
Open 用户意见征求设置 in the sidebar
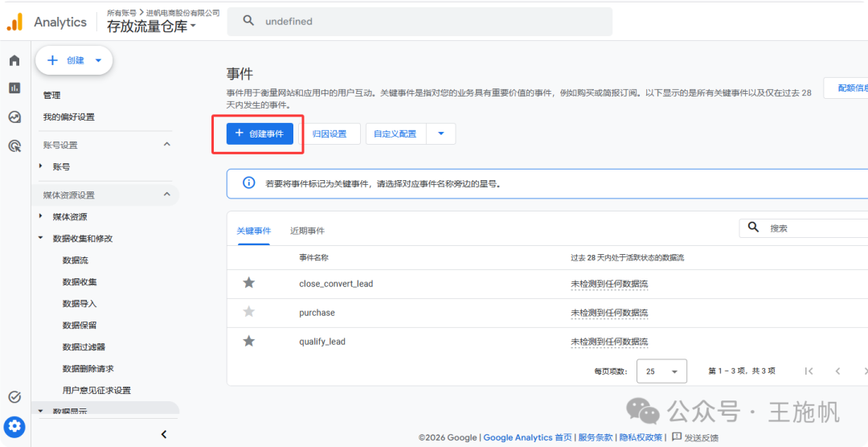[97, 391]
